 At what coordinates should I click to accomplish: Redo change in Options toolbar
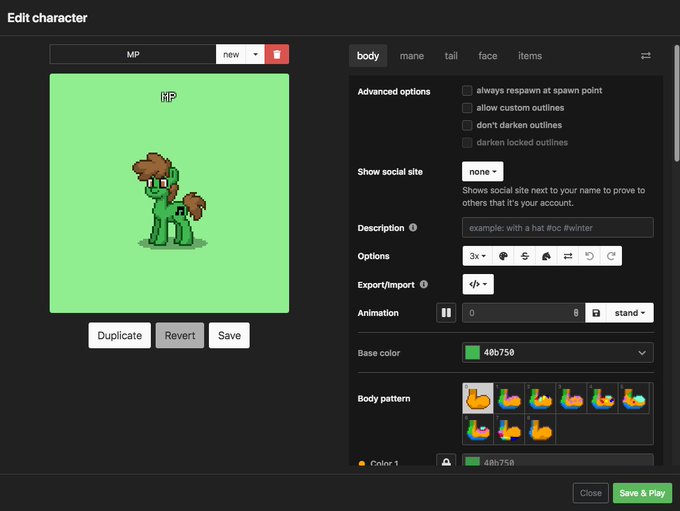[x=611, y=256]
